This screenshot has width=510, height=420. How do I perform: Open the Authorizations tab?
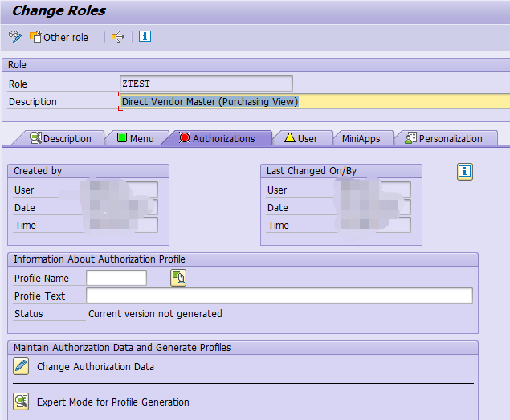coord(218,138)
